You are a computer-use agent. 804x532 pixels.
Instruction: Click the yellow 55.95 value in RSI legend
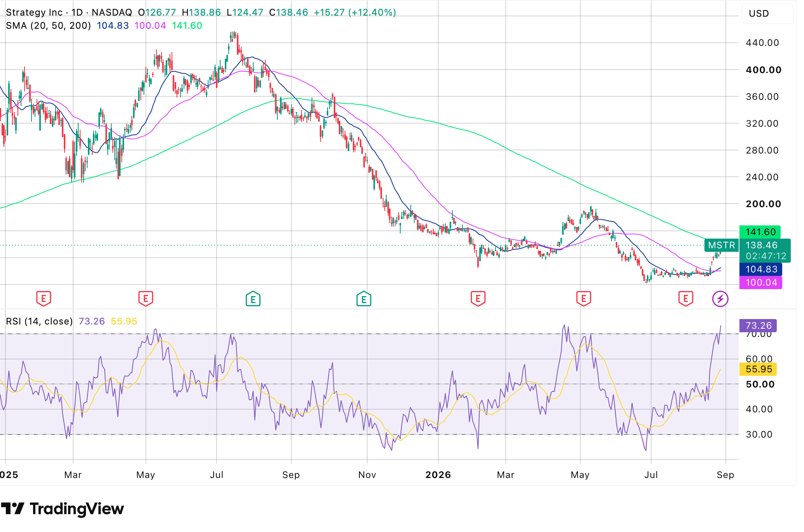(x=124, y=321)
